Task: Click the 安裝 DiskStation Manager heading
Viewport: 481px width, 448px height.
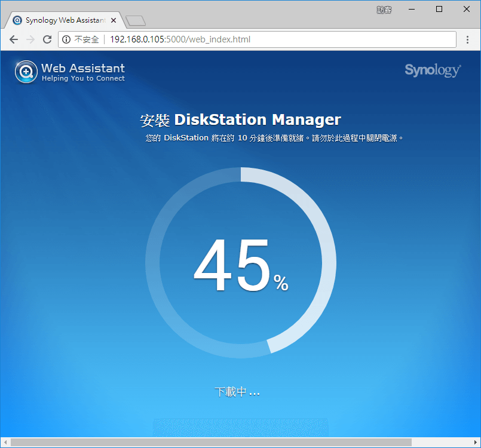Action: (240, 119)
